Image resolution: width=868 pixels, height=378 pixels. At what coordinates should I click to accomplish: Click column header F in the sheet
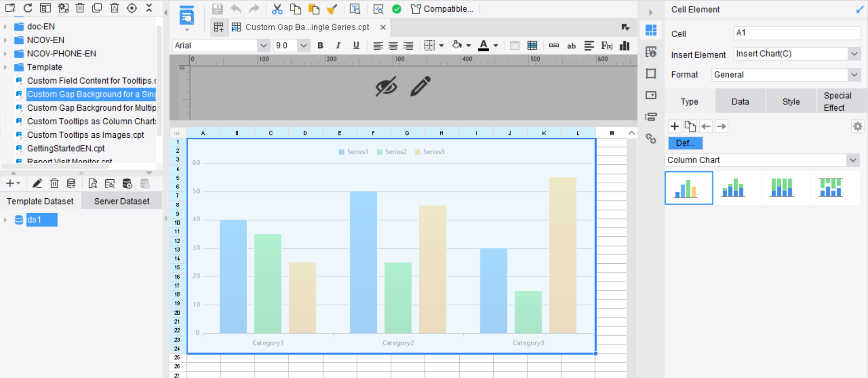click(373, 133)
